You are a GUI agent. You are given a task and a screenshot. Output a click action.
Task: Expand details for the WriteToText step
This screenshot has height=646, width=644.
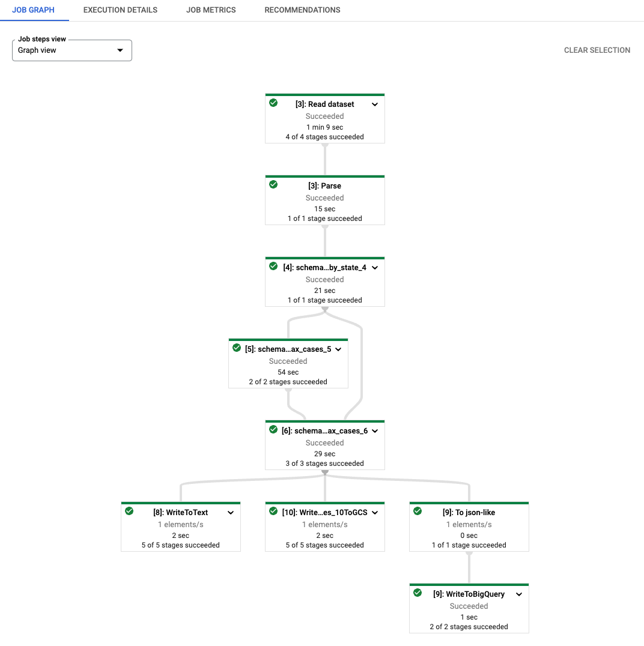point(231,512)
